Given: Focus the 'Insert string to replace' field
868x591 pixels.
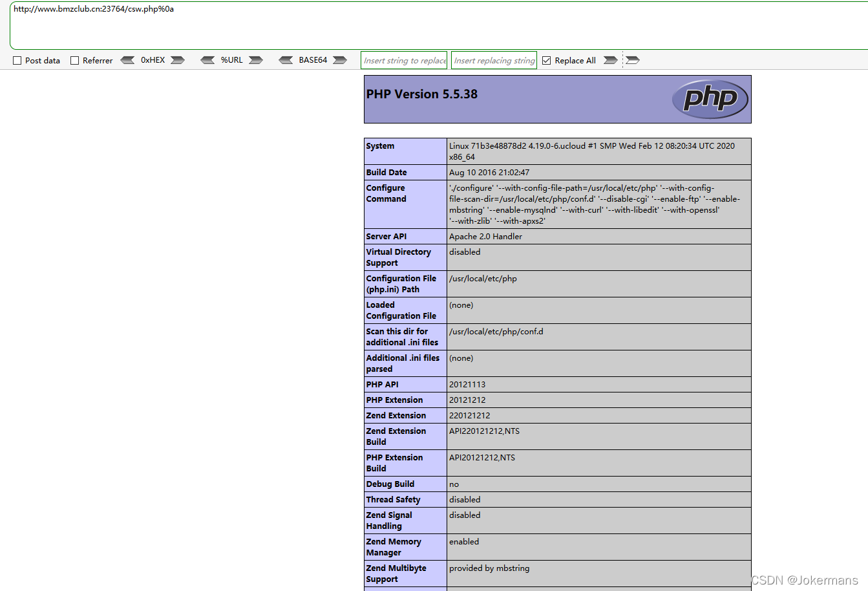Looking at the screenshot, I should coord(404,60).
